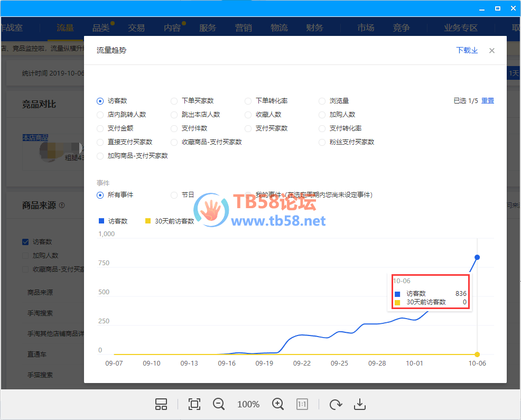Image resolution: width=521 pixels, height=420 pixels.
Task: Zoom in using the magnifier plus icon
Action: [278, 404]
